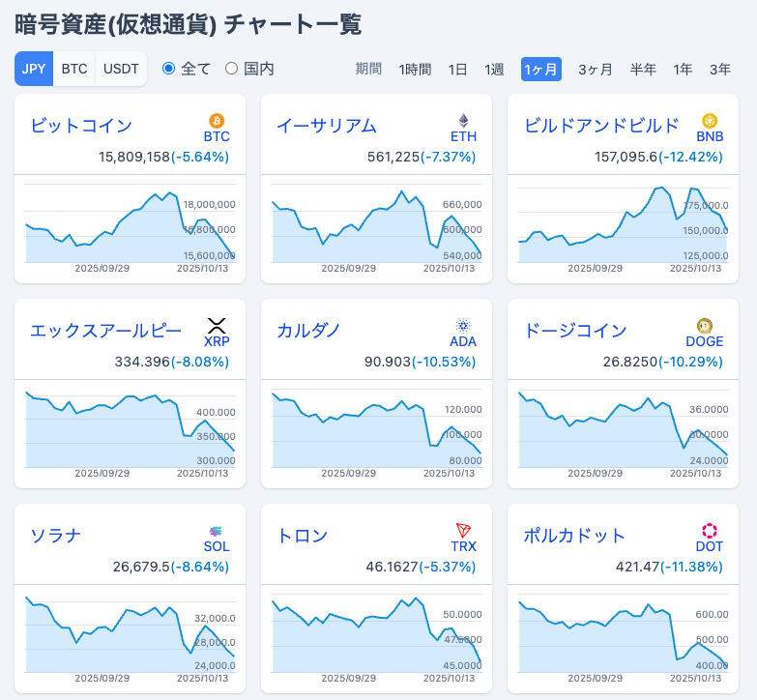Open the カルダノ link
Viewport: 757px width, 700px height.
pos(308,331)
